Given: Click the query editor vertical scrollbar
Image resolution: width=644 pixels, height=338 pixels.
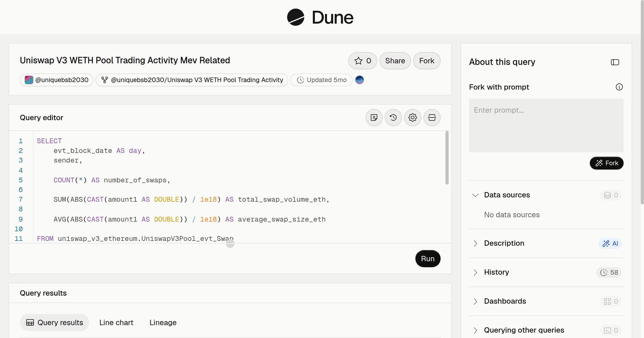Looking at the screenshot, I should coord(447,158).
